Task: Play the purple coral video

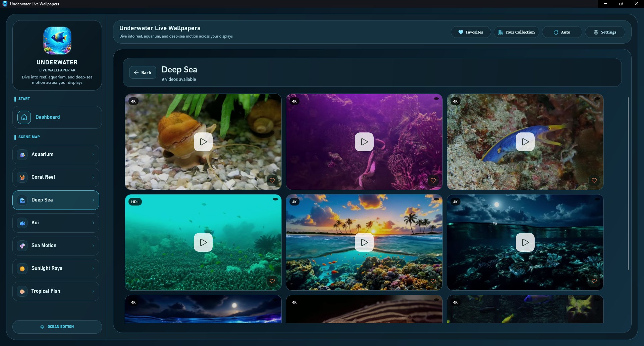Action: (364, 142)
